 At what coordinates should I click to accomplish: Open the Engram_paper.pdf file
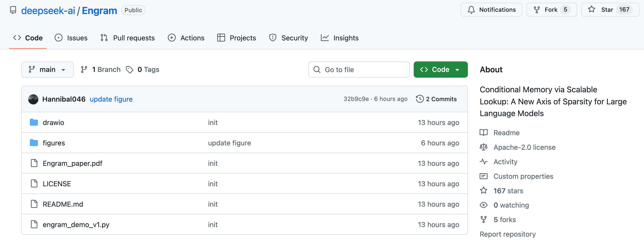(x=72, y=163)
